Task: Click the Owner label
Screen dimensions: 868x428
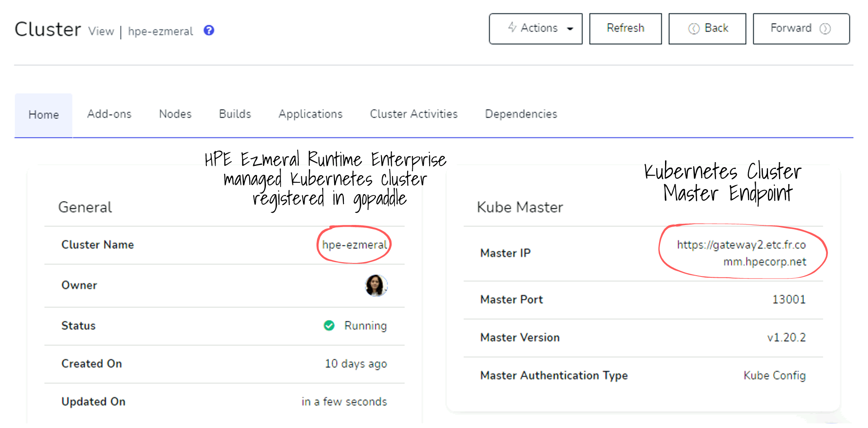Action: click(79, 285)
